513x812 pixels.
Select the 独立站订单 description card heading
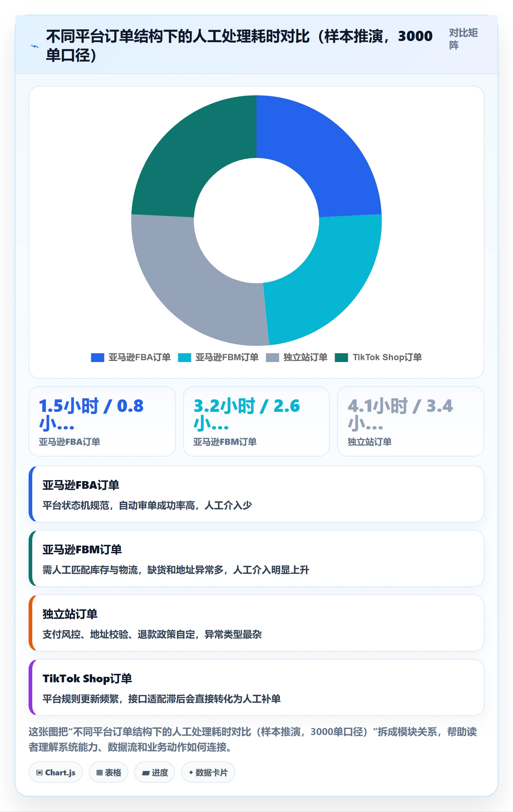(x=70, y=614)
